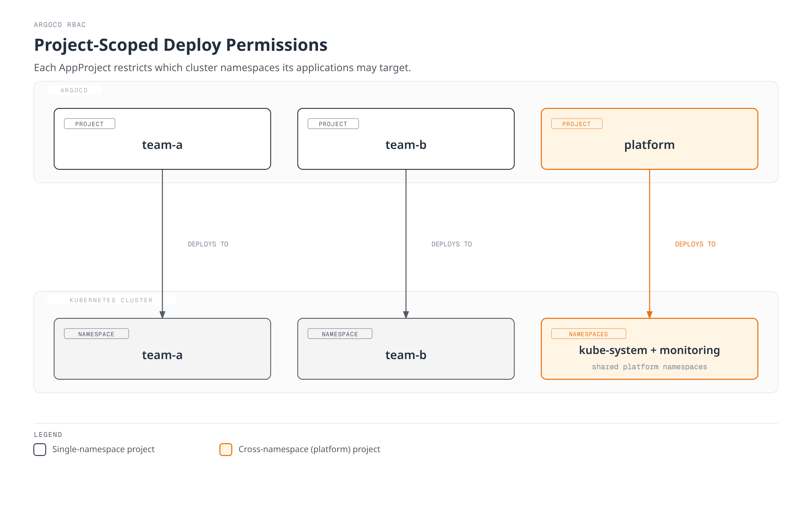Click the PROJECT tag above team-b
The width and height of the screenshot is (812, 508).
tap(333, 124)
